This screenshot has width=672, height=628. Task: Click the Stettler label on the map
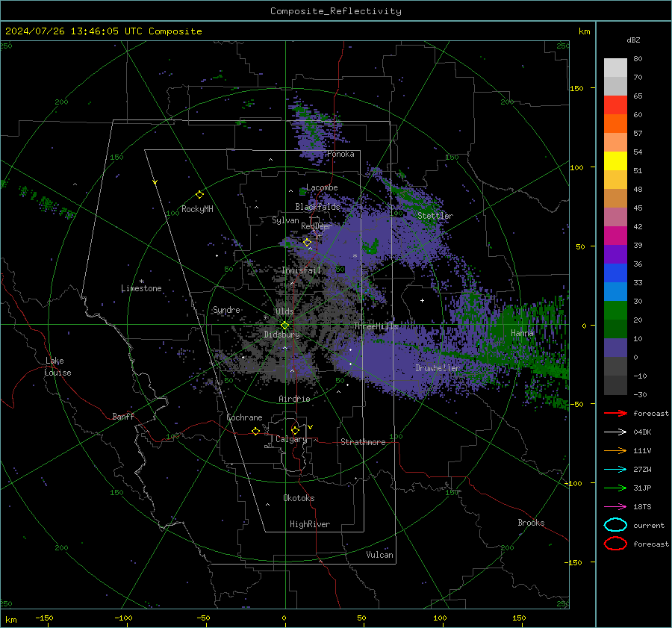tap(435, 216)
